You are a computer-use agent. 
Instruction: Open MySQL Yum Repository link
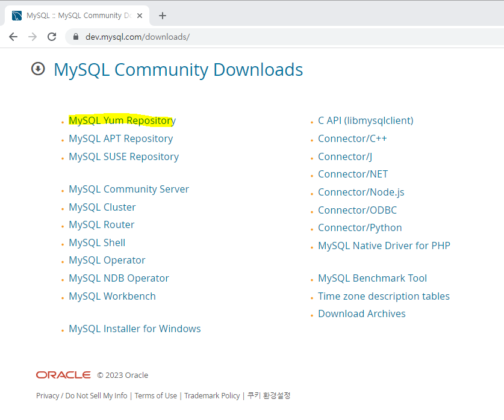tap(122, 120)
